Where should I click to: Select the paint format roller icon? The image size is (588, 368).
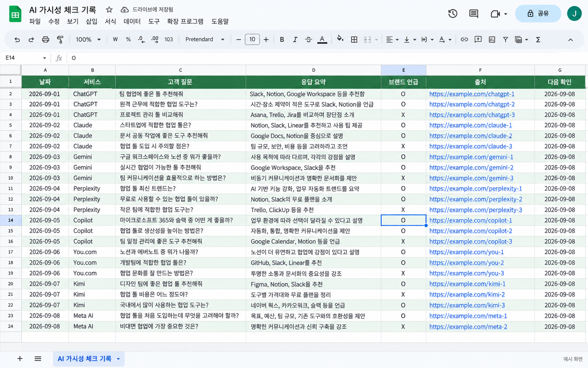pyautogui.click(x=60, y=39)
